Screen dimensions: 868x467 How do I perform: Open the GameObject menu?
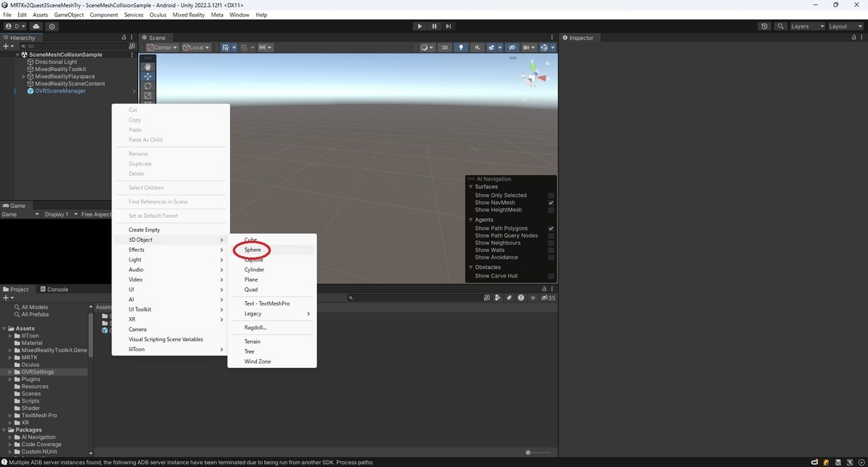coord(69,14)
